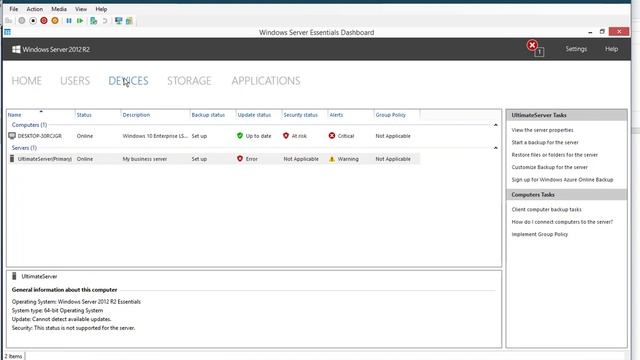Click the Revert toolbar icon
640x360 pixels.
(105, 20)
